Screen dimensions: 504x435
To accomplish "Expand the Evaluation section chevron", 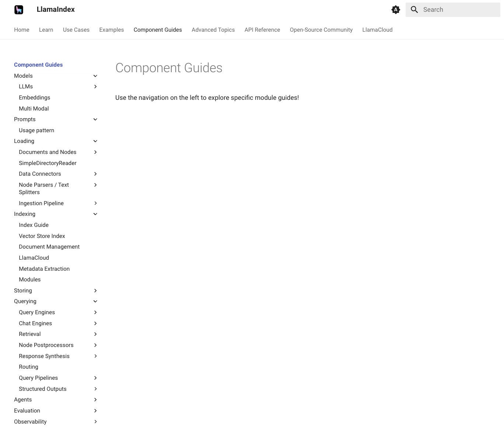I will tap(95, 411).
